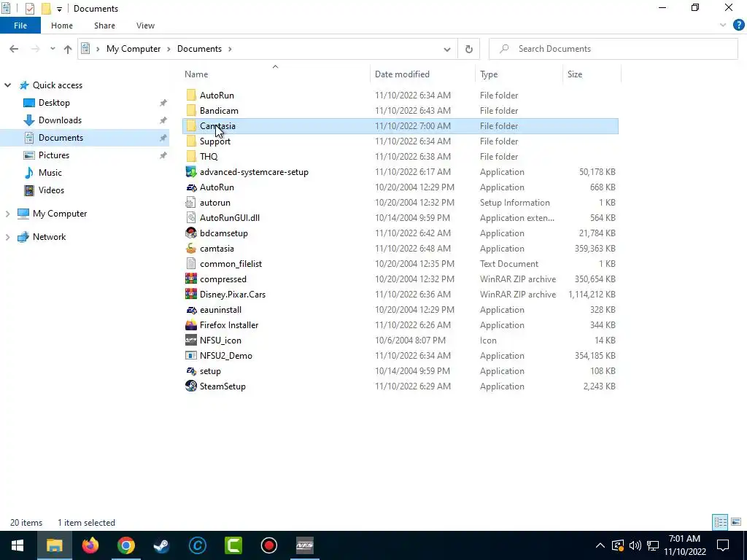The image size is (747, 560).
Task: Unpin Desktop from Quick access
Action: point(163,103)
